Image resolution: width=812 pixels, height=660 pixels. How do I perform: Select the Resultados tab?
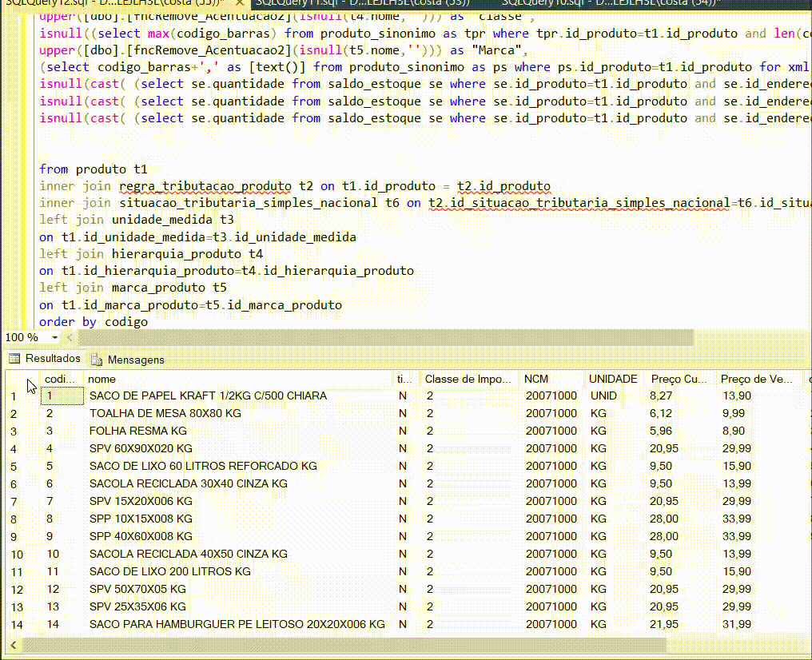click(45, 359)
